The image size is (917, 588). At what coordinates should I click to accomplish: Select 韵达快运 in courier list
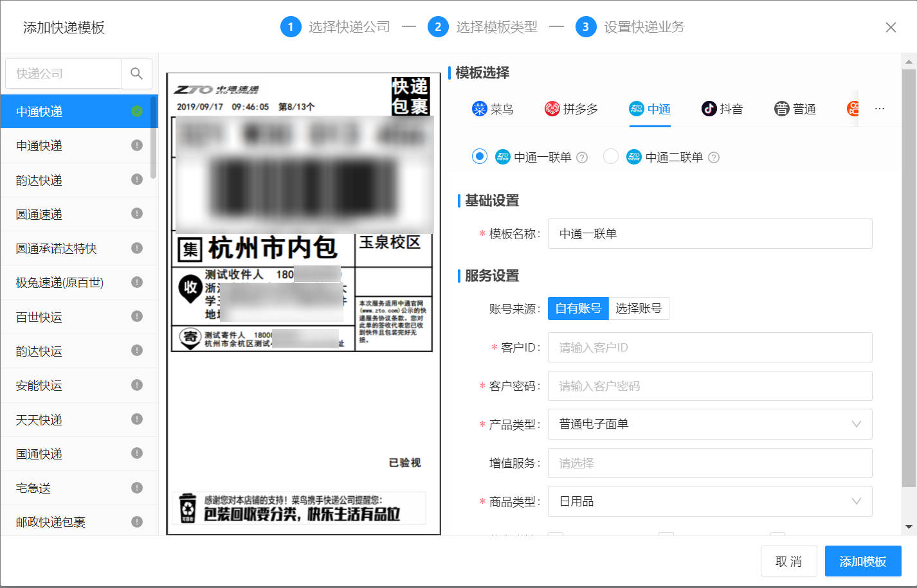[79, 351]
